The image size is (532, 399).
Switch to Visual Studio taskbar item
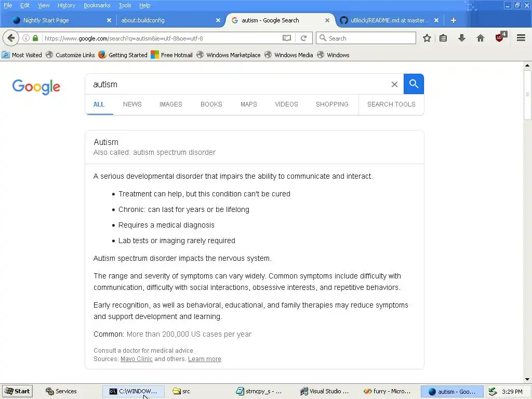point(325,391)
